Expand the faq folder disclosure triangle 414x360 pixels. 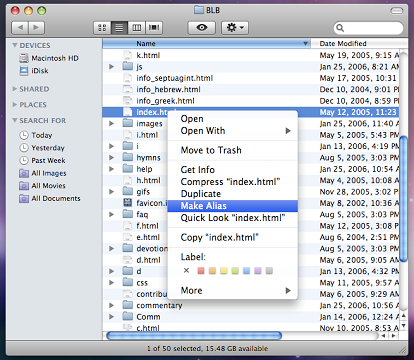tap(112, 214)
